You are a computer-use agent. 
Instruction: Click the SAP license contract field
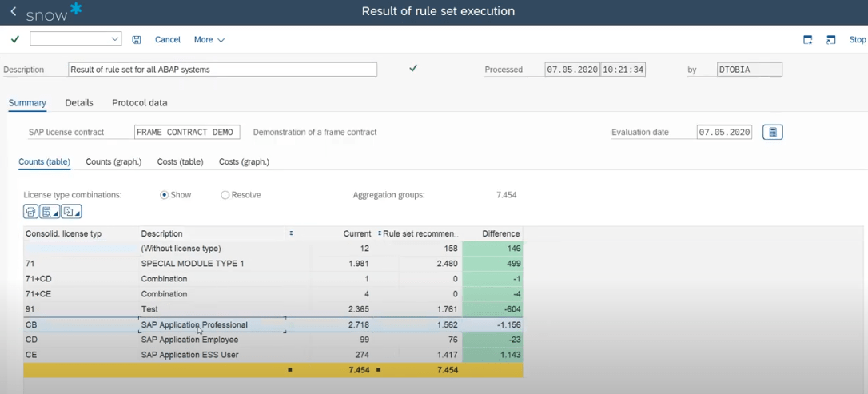click(188, 132)
